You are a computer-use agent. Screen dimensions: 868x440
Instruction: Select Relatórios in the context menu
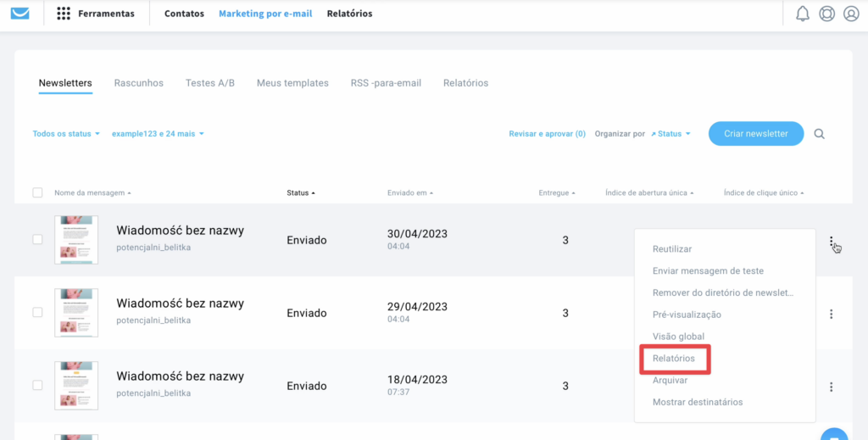click(x=674, y=359)
